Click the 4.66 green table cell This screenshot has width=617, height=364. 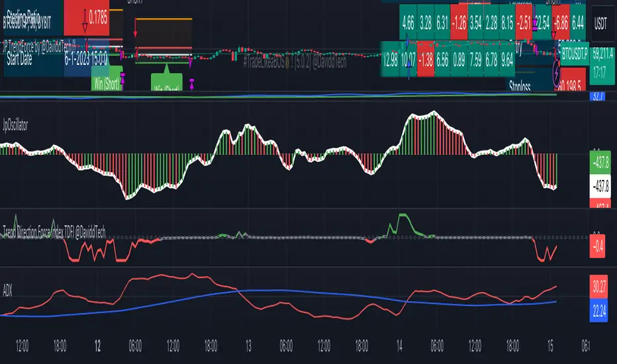pyautogui.click(x=408, y=23)
